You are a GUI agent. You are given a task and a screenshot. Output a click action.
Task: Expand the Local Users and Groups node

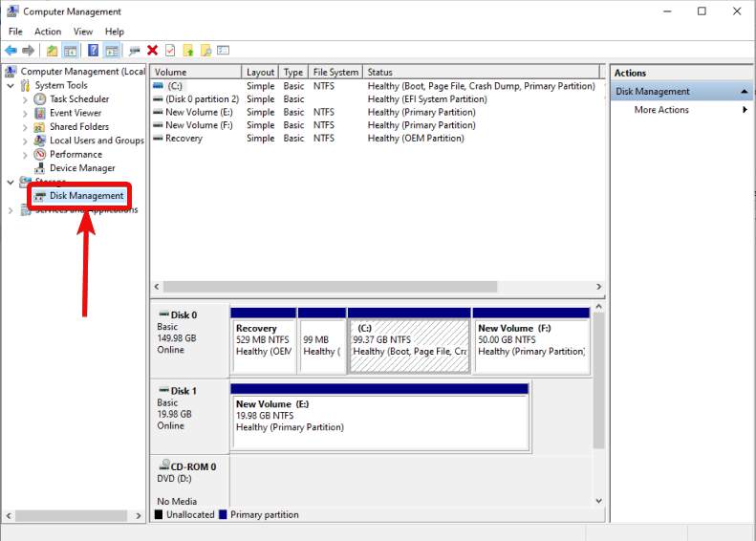25,141
